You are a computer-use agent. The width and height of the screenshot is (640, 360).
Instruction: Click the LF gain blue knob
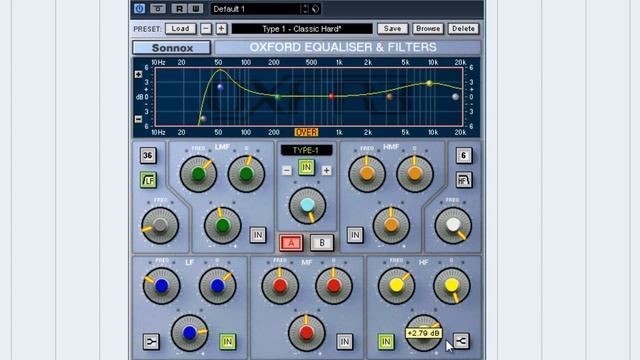pos(189,333)
